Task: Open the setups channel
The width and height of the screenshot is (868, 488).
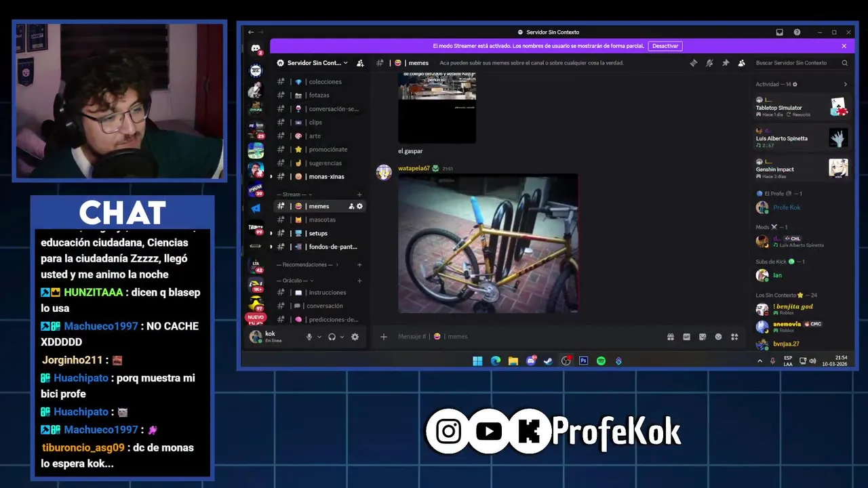Action: 319,233
